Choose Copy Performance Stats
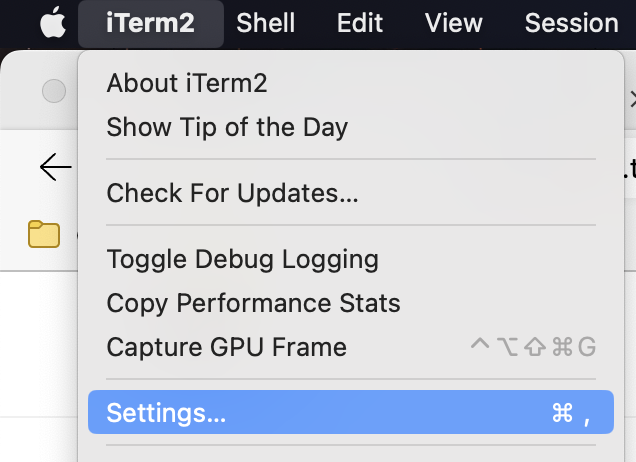The image size is (636, 462). click(253, 303)
